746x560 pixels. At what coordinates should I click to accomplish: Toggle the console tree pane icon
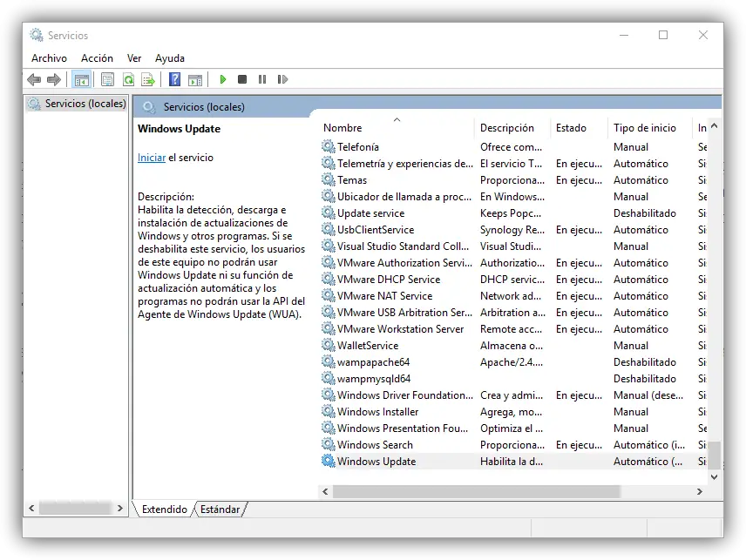[x=82, y=79]
